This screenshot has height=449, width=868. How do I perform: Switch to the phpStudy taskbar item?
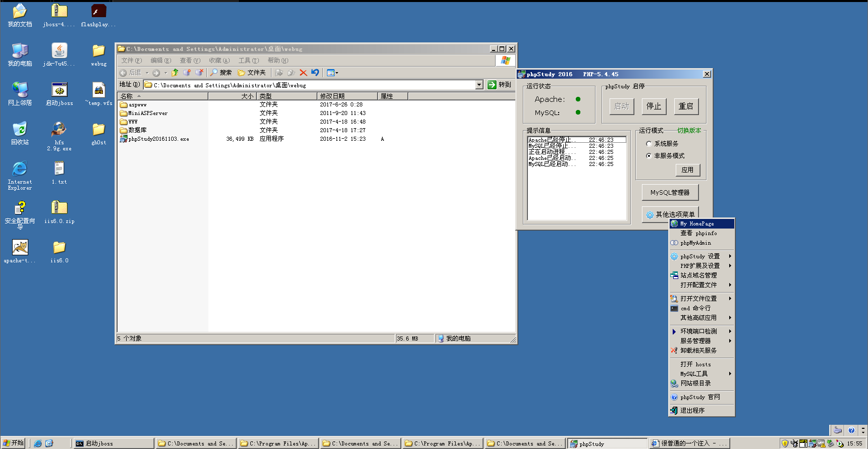pyautogui.click(x=608, y=443)
